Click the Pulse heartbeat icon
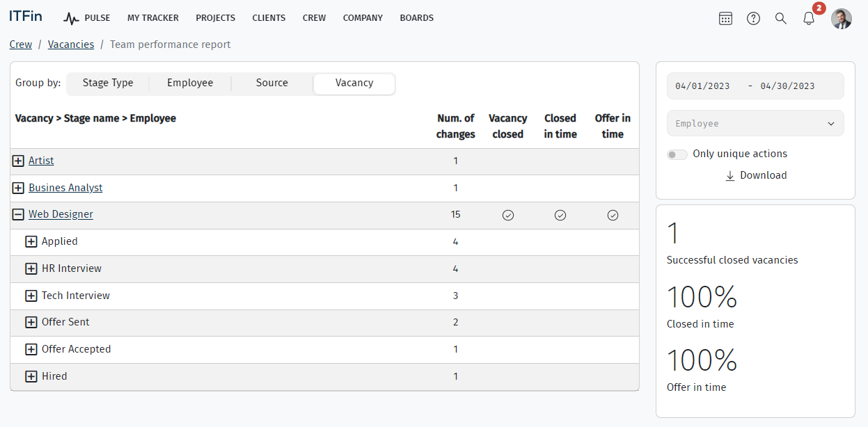 pyautogui.click(x=72, y=18)
